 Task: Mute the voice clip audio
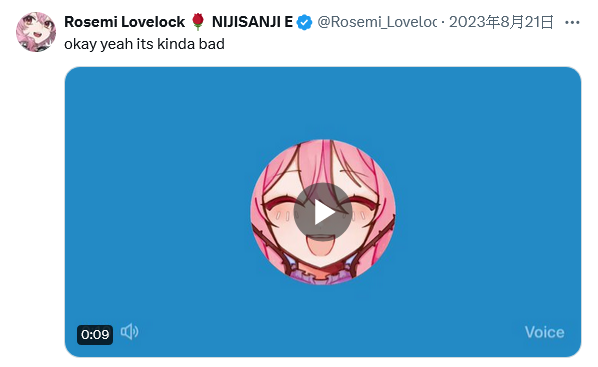129,332
